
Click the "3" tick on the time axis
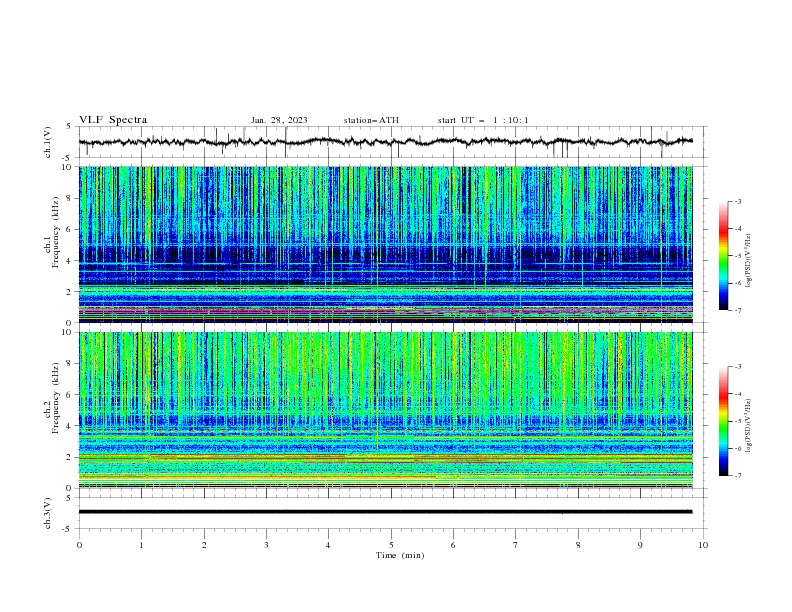click(x=266, y=545)
